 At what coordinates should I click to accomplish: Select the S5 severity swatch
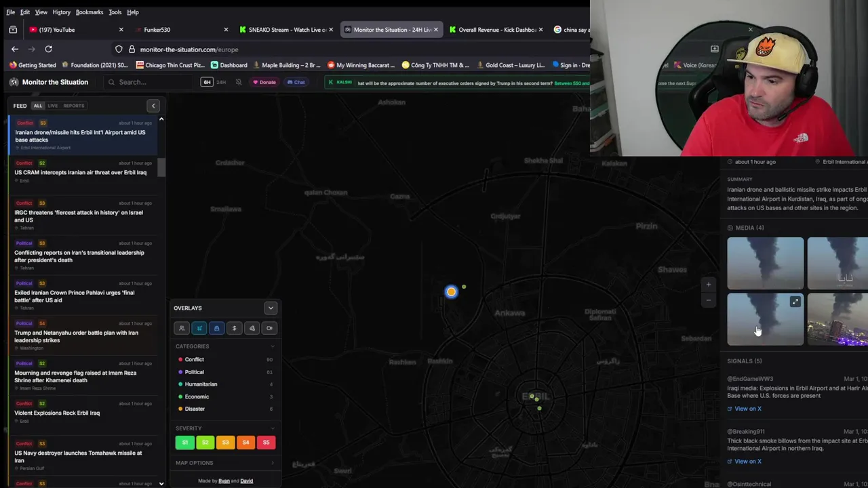(266, 443)
